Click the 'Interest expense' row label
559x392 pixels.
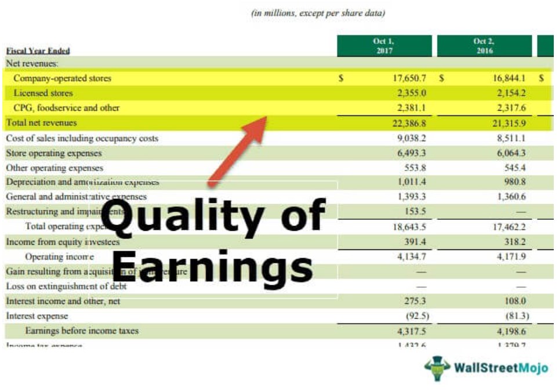click(37, 316)
